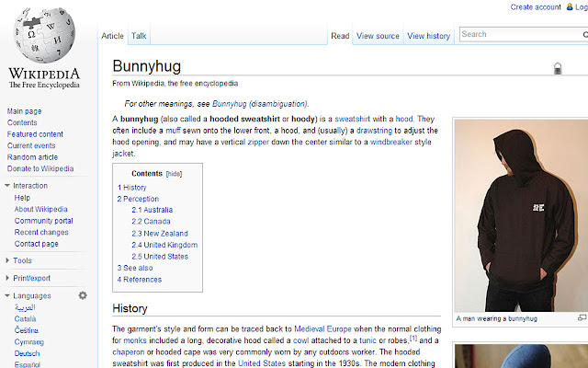This screenshot has height=368, width=588.
Task: Click Donate to Wikipedia
Action: (40, 168)
